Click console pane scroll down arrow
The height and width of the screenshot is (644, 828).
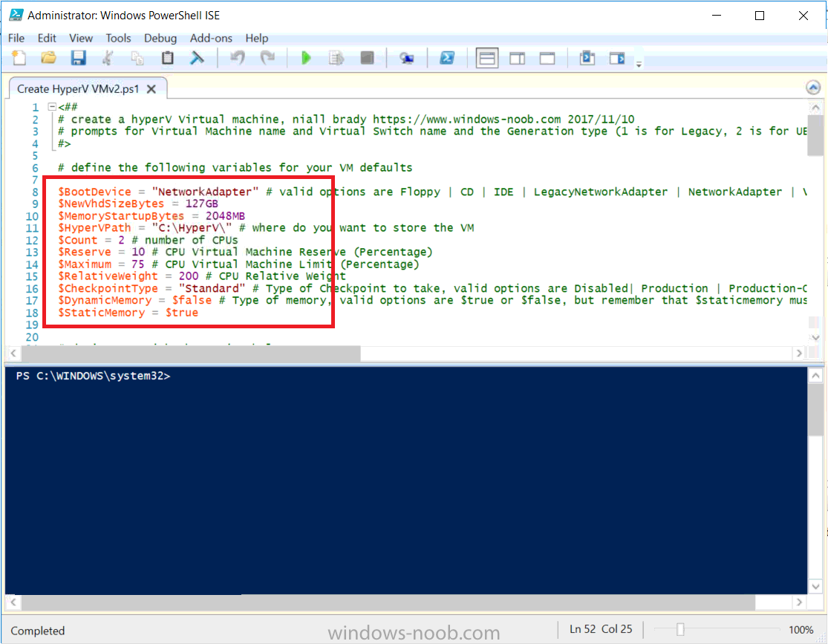[815, 586]
